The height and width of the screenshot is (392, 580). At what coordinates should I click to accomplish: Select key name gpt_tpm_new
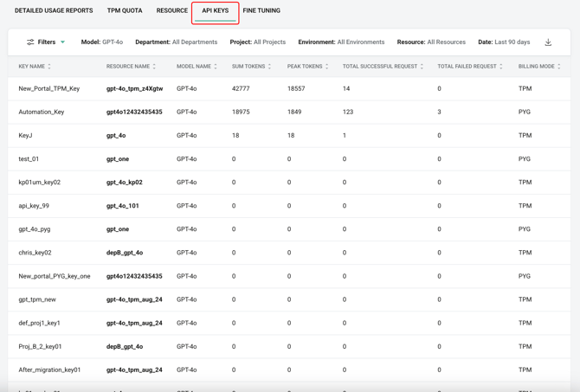(x=37, y=299)
